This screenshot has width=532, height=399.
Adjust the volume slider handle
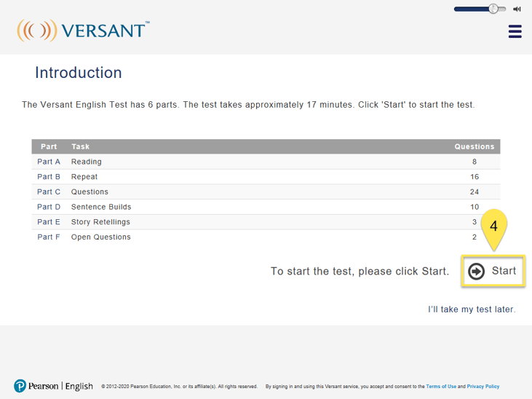[x=493, y=9]
